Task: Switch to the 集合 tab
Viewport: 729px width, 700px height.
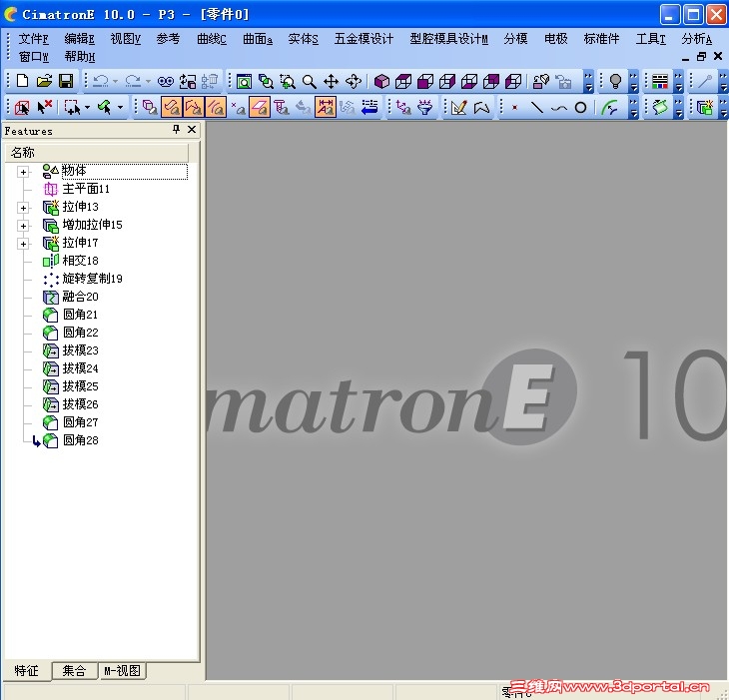Action: 74,670
